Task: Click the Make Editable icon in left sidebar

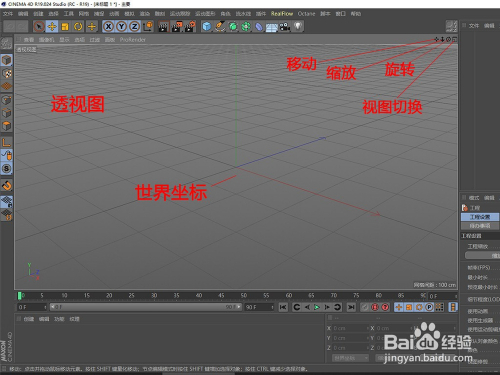Action: coord(6,43)
